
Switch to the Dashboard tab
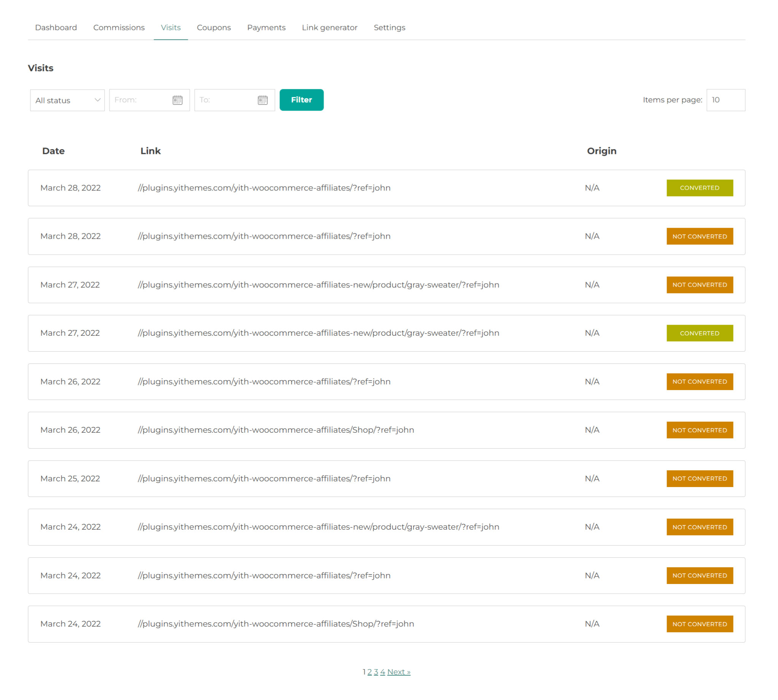[56, 28]
